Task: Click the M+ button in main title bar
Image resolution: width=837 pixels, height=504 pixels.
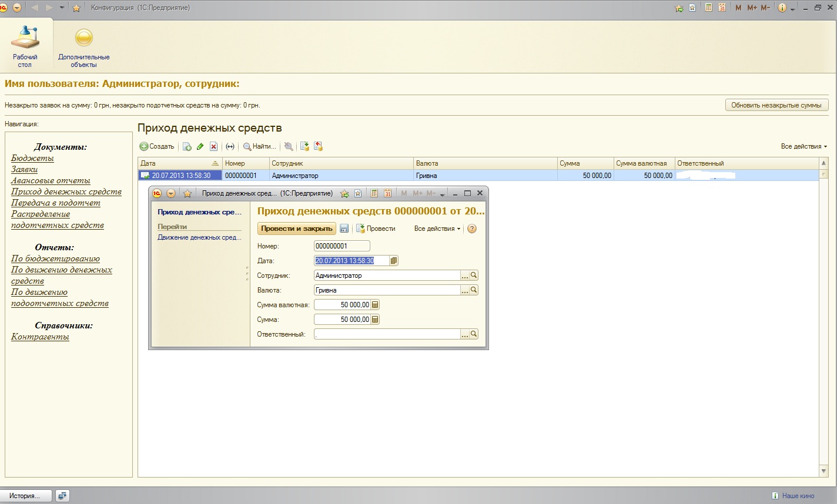Action: (752, 8)
